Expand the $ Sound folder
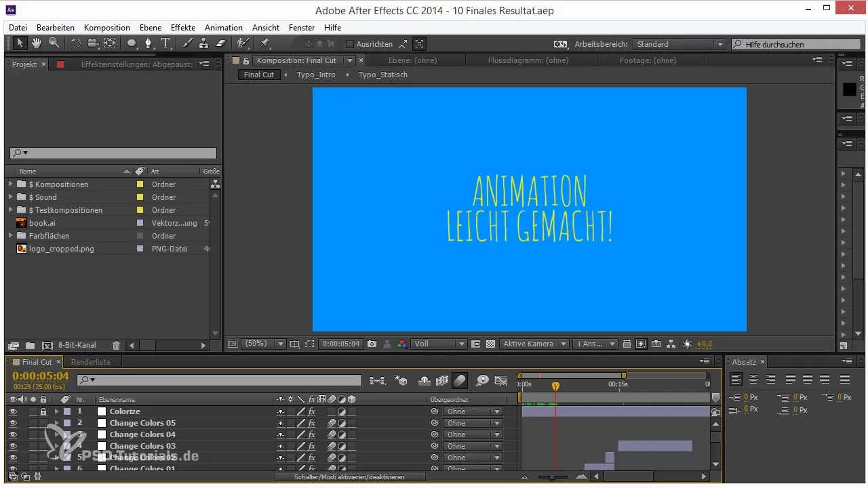Image resolution: width=868 pixels, height=488 pixels. coord(11,197)
